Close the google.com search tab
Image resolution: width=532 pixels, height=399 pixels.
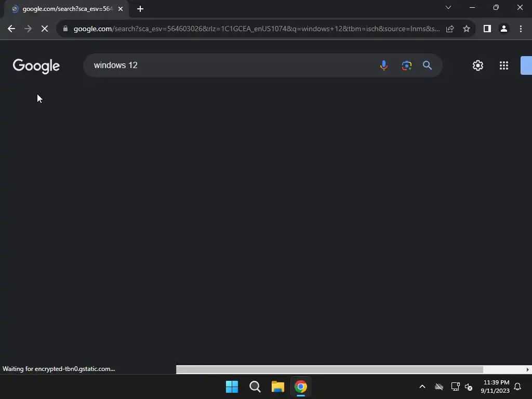click(x=121, y=9)
